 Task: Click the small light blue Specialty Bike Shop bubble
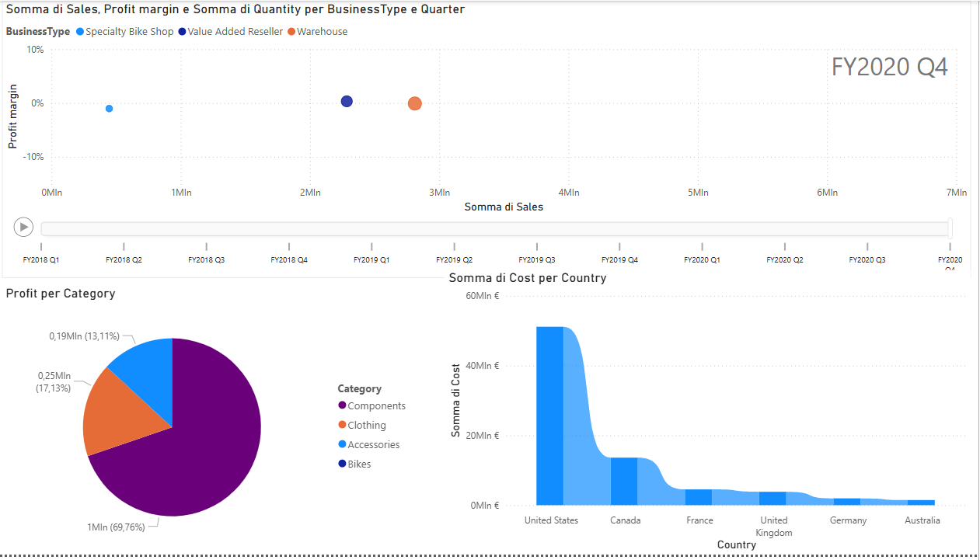click(x=110, y=109)
